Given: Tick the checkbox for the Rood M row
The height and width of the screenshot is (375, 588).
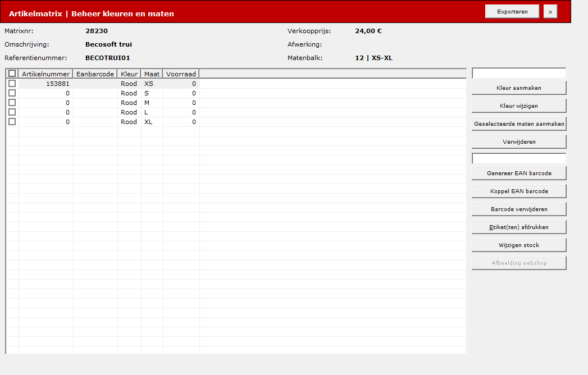Looking at the screenshot, I should pos(12,102).
